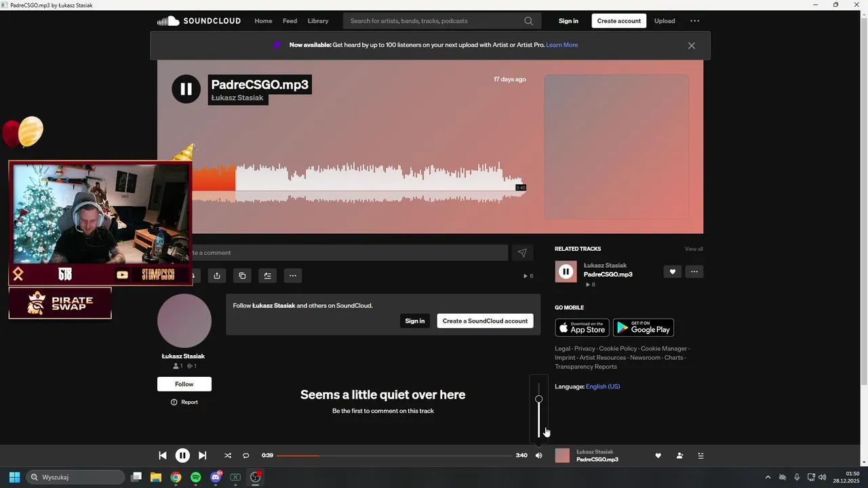Viewport: 868px width, 488px height.
Task: Click the Write a comment field
Action: pos(349,253)
